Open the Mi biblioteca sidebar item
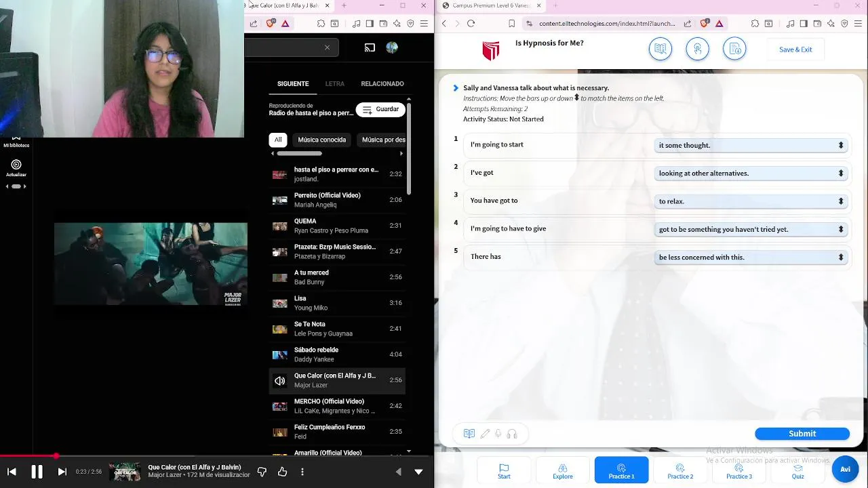Viewport: 868px width, 488px height. coord(16,142)
